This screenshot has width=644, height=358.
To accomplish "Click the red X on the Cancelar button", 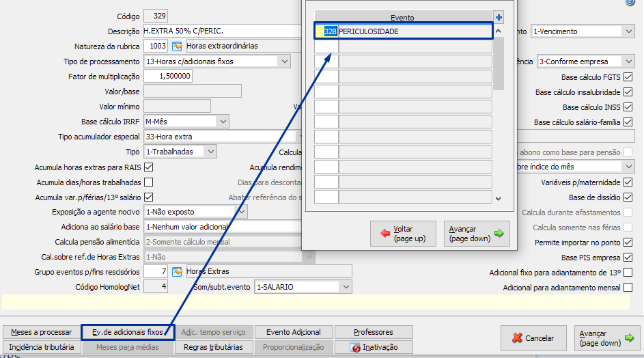I will (x=517, y=338).
